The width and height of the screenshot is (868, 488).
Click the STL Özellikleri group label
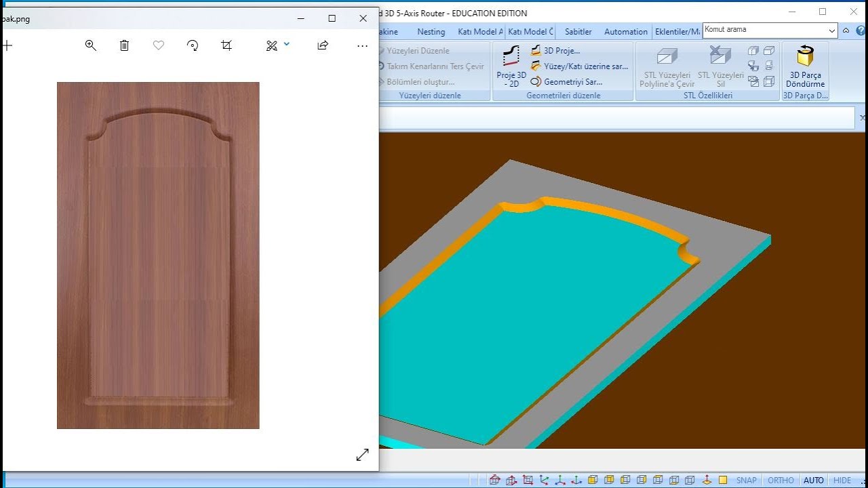[x=708, y=96]
